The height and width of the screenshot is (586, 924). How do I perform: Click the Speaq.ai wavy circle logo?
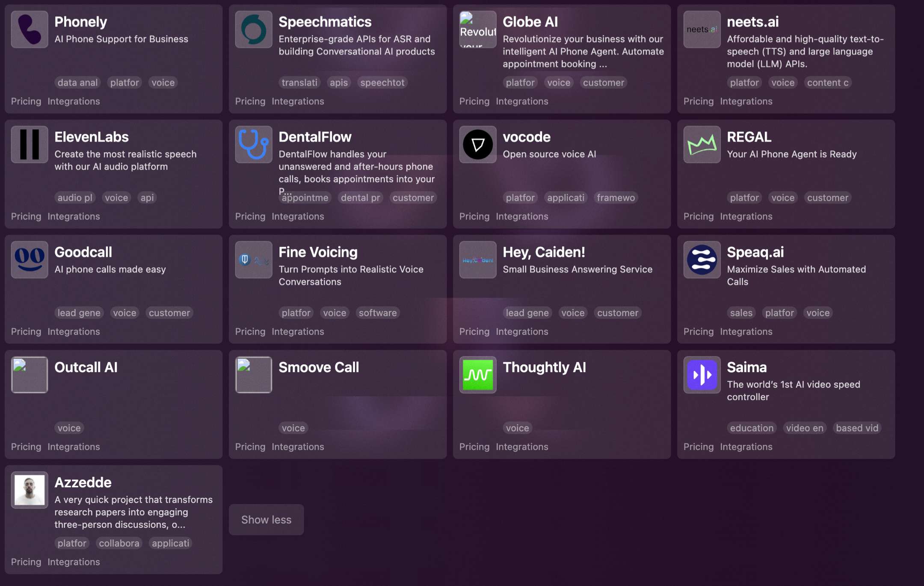click(702, 260)
